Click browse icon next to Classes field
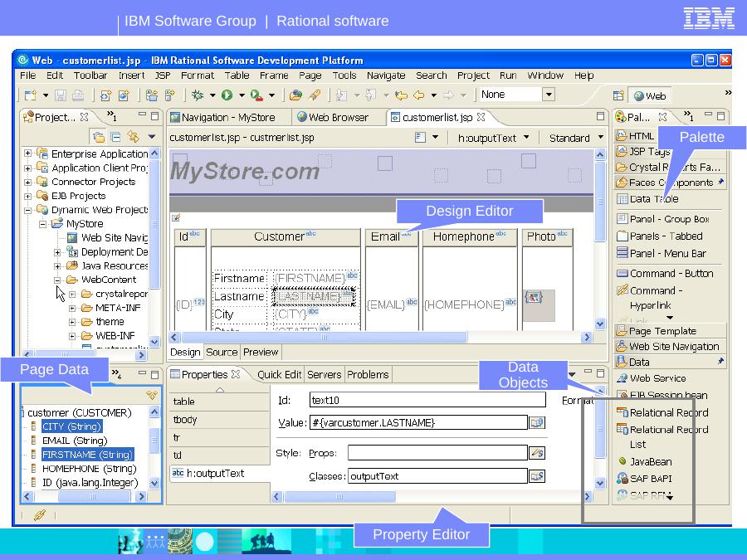747x560 pixels. point(537,476)
